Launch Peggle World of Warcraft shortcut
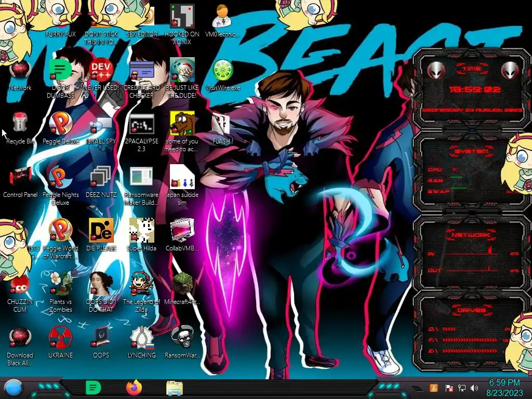 pos(61,239)
